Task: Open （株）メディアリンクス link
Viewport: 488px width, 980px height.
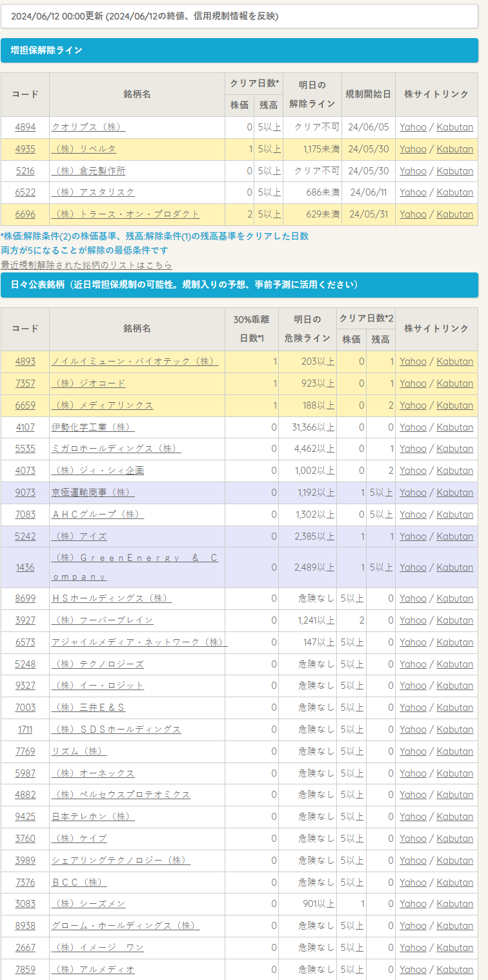Action: [103, 405]
